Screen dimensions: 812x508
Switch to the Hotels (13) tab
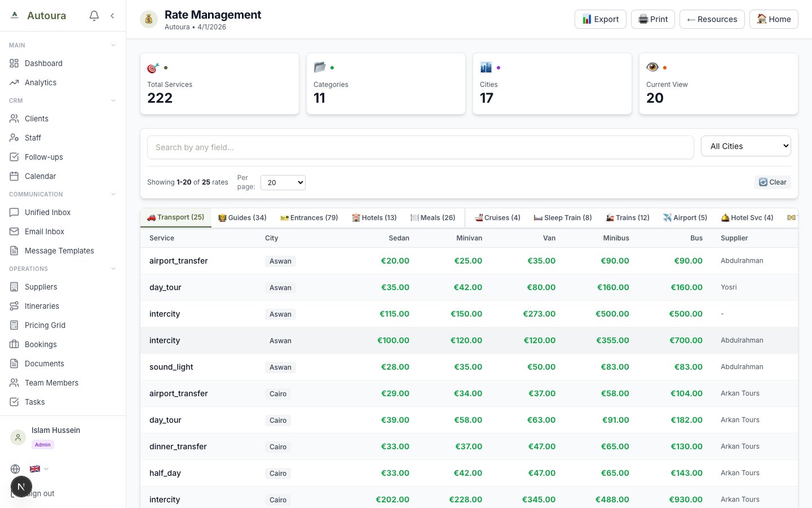(374, 217)
